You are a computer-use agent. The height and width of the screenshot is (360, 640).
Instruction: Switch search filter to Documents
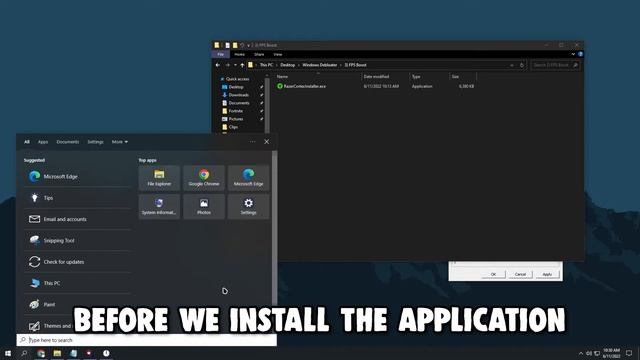68,142
